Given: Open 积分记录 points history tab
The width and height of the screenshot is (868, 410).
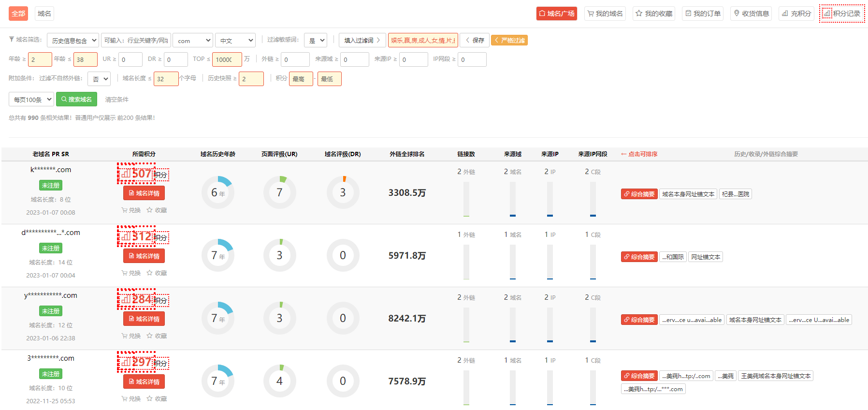Looking at the screenshot, I should point(842,14).
